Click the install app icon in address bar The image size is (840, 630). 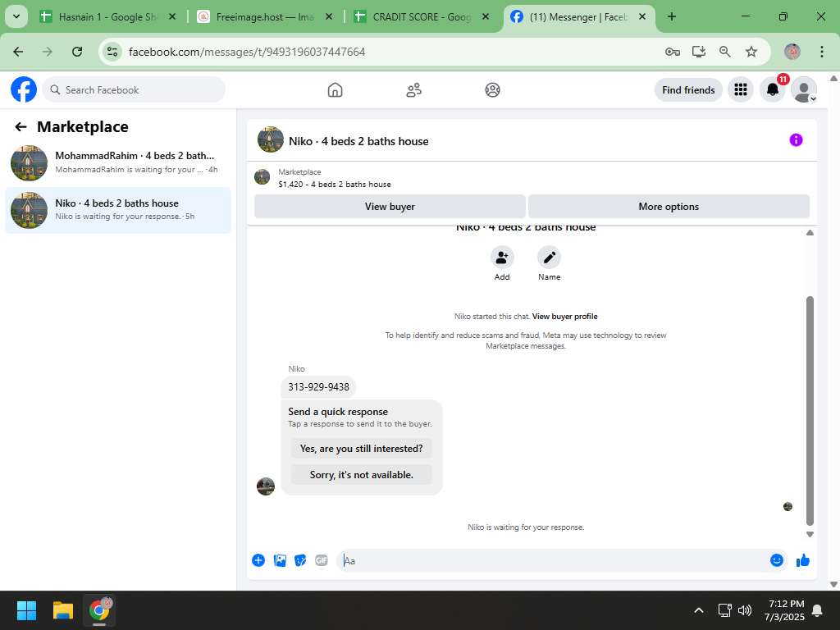click(x=699, y=52)
